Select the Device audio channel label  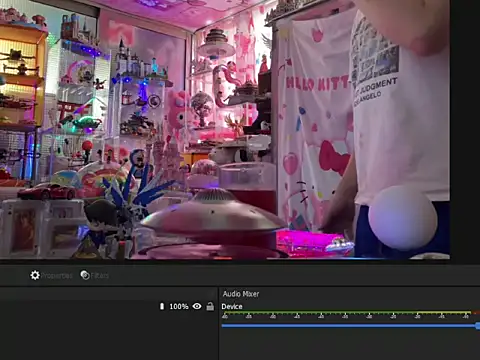pyautogui.click(x=232, y=307)
